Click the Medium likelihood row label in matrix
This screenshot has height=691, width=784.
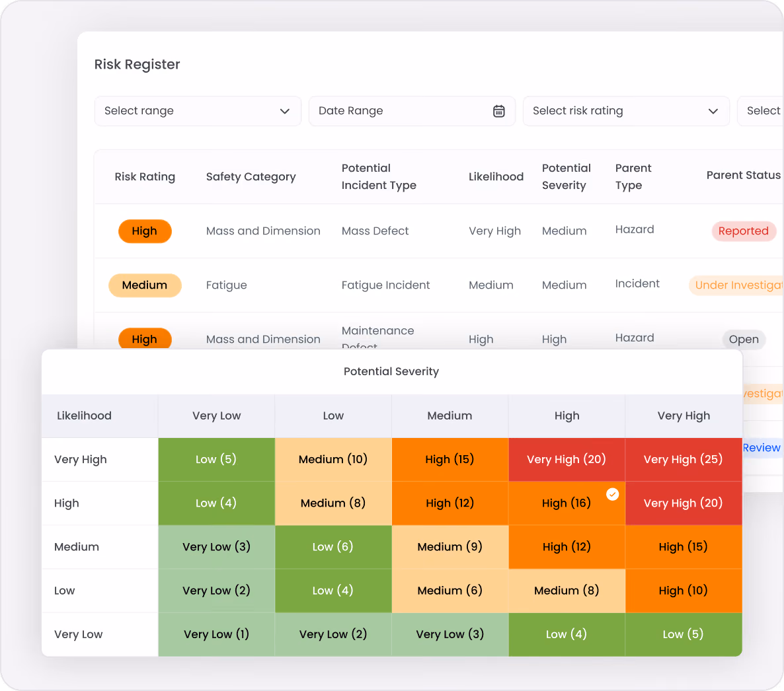click(77, 547)
